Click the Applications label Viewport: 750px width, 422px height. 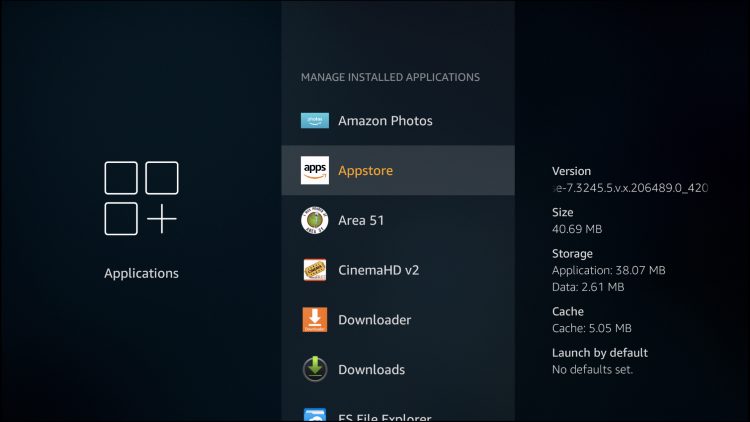(142, 273)
